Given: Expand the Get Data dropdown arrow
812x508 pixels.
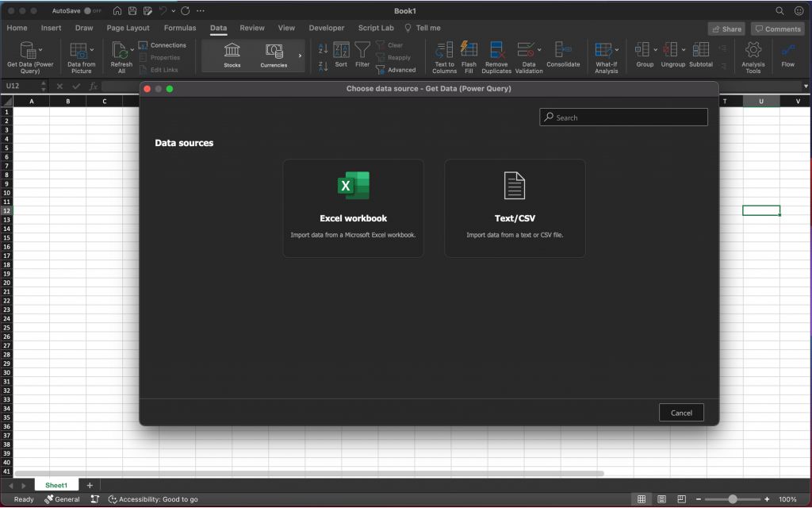Looking at the screenshot, I should 40,50.
